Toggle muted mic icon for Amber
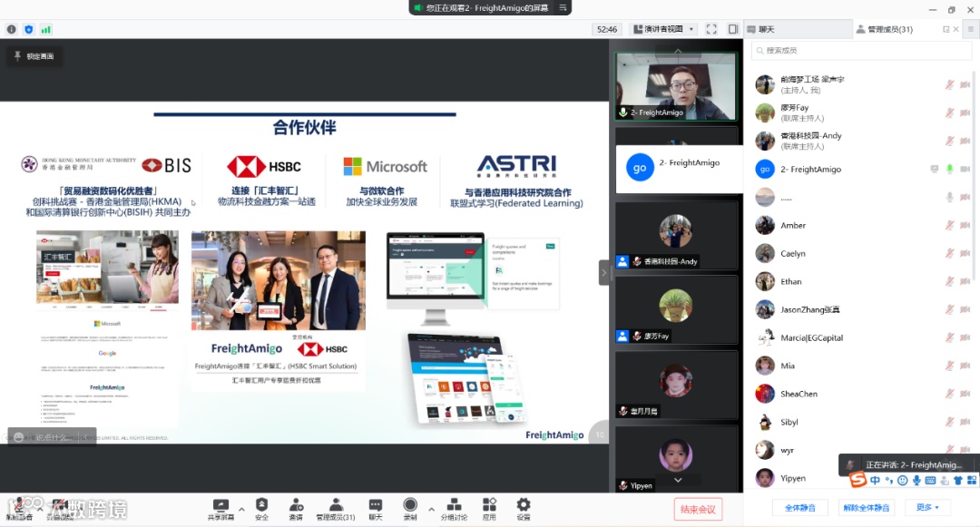Image resolution: width=980 pixels, height=527 pixels. (x=949, y=226)
